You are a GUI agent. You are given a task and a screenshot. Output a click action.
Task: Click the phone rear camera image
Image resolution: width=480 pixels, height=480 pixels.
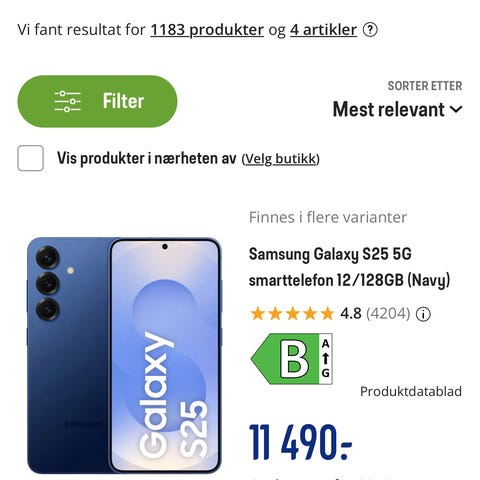click(x=48, y=283)
